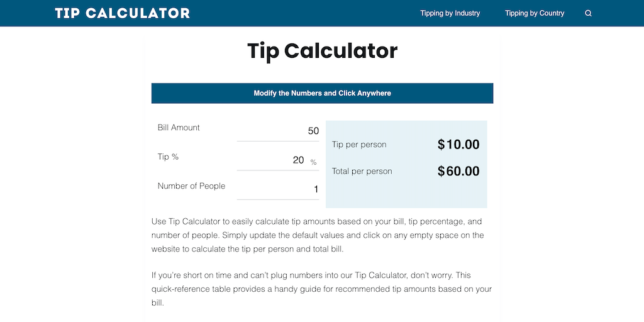Viewport: 644px width, 322px height.
Task: Click the Tip per person label
Action: click(x=359, y=145)
